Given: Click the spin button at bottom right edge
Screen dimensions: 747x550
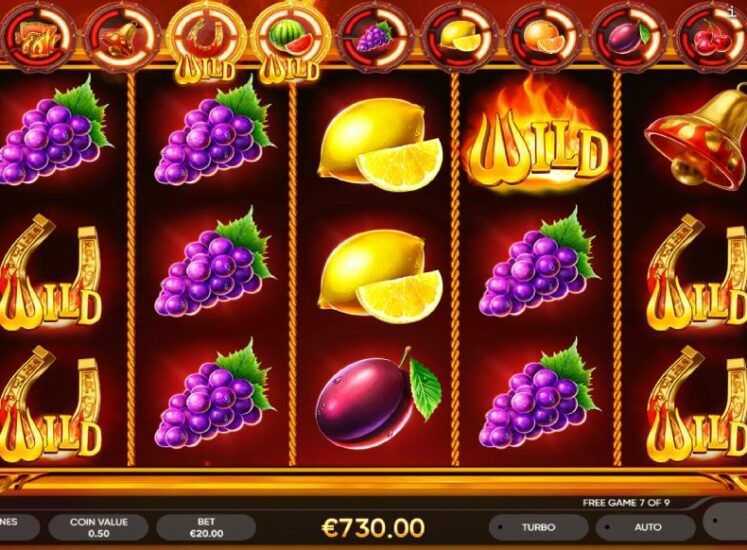Looking at the screenshot, I should coord(726,522).
